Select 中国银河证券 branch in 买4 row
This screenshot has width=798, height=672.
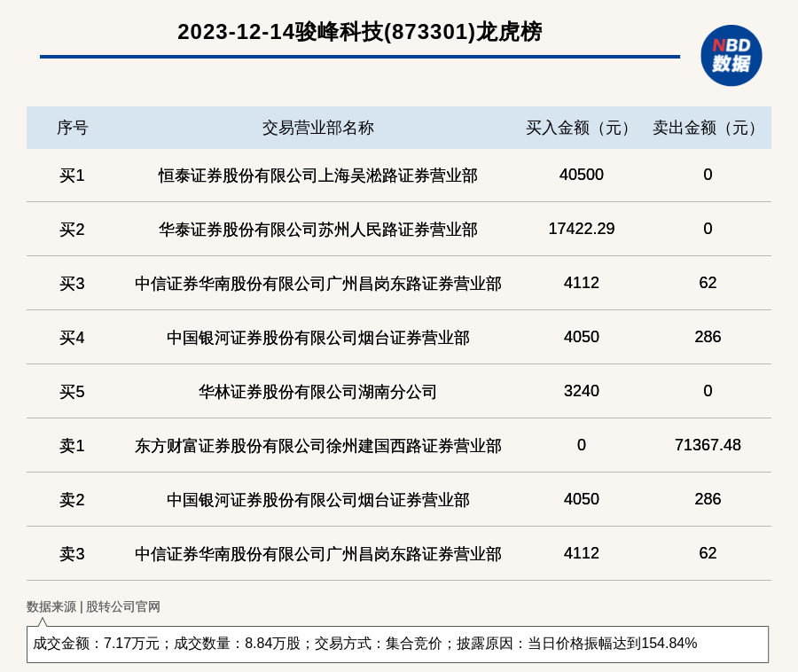pos(317,338)
